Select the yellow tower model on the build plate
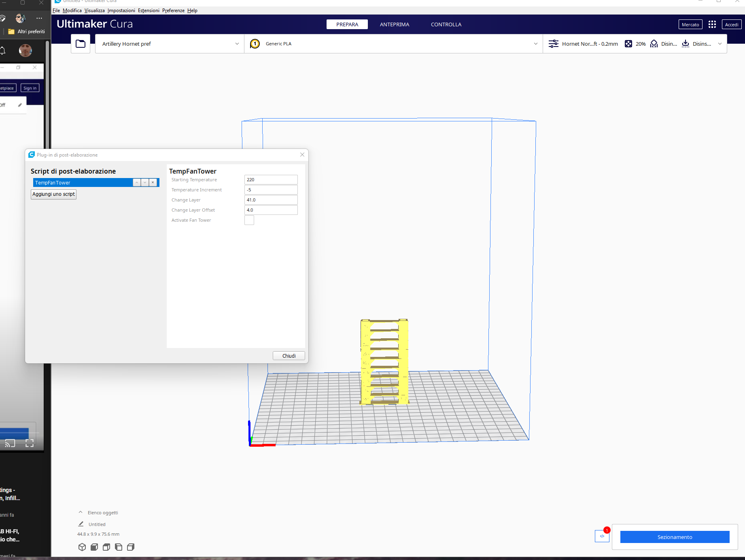The image size is (745, 560). tap(384, 361)
